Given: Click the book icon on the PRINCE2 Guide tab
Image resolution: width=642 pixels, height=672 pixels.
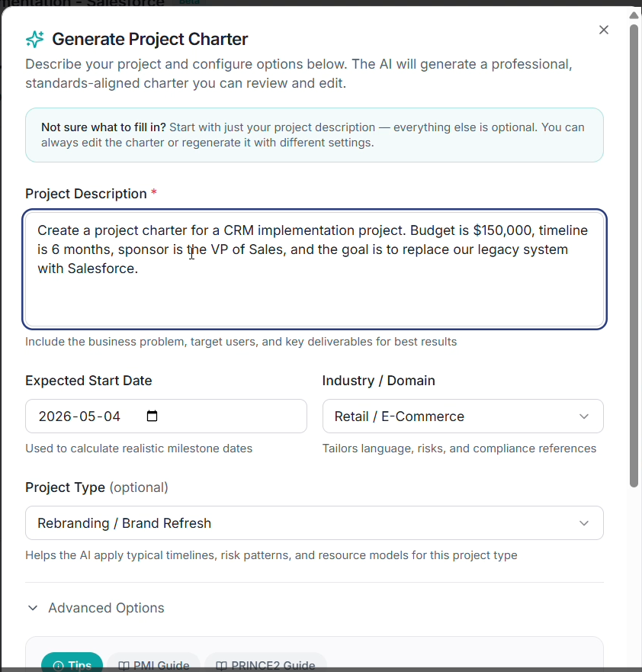Looking at the screenshot, I should (x=223, y=665).
